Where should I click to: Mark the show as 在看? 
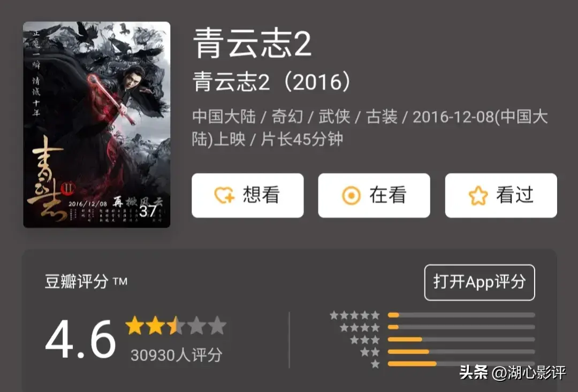pos(374,195)
